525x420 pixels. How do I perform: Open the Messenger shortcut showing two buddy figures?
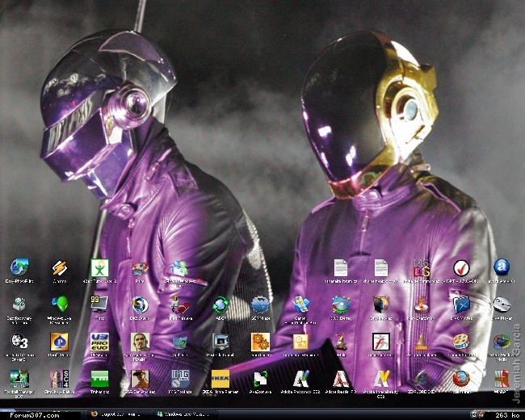click(x=180, y=268)
